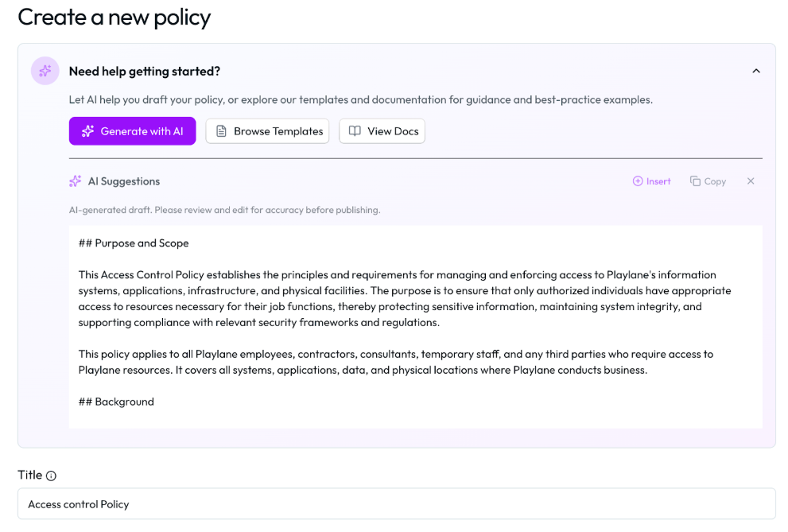Copy the AI suggestion text
Viewport: 788px width, 532px height.
pyautogui.click(x=708, y=181)
